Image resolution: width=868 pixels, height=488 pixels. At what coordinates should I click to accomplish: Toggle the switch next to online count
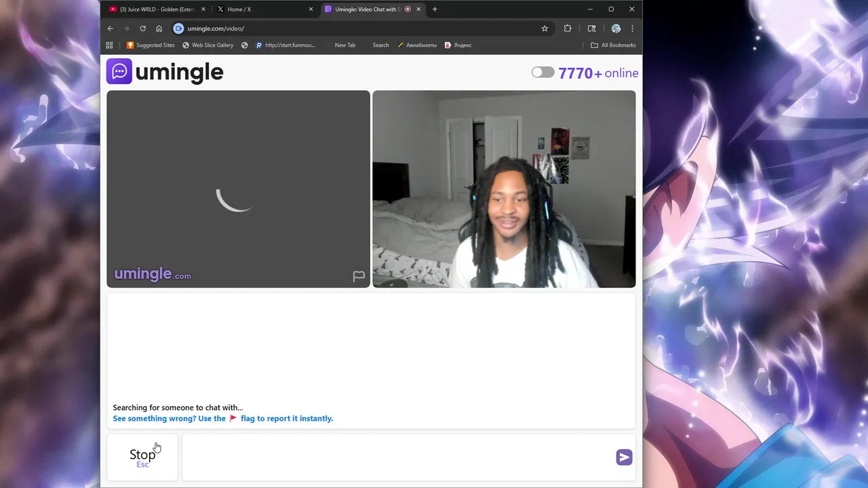[x=542, y=73]
